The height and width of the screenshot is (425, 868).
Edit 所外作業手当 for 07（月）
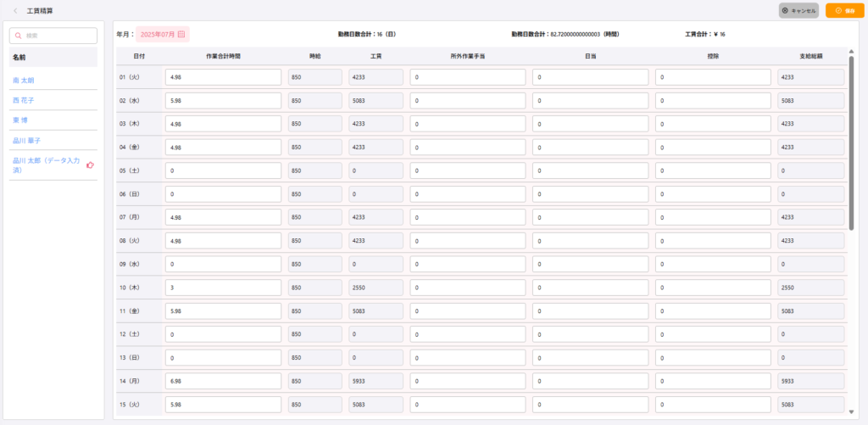468,217
